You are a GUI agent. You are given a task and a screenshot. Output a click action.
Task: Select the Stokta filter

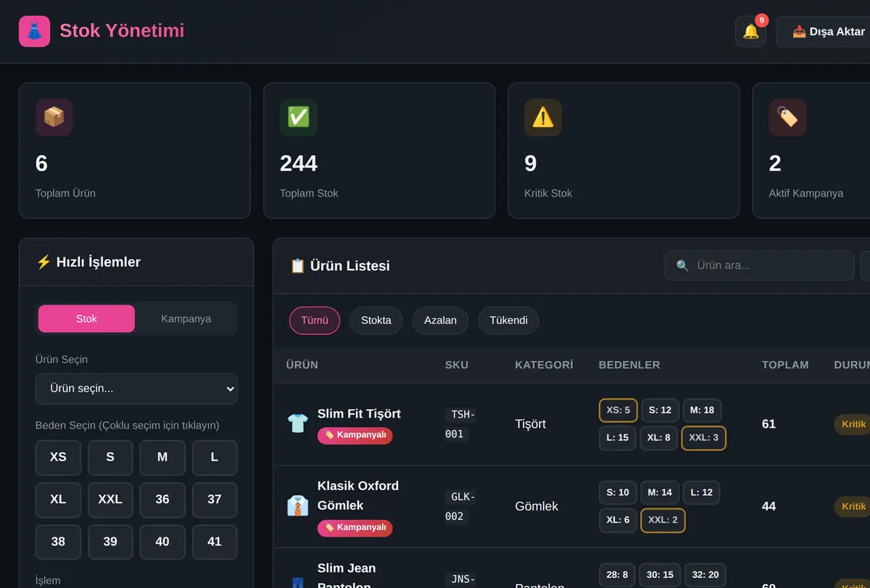[376, 320]
